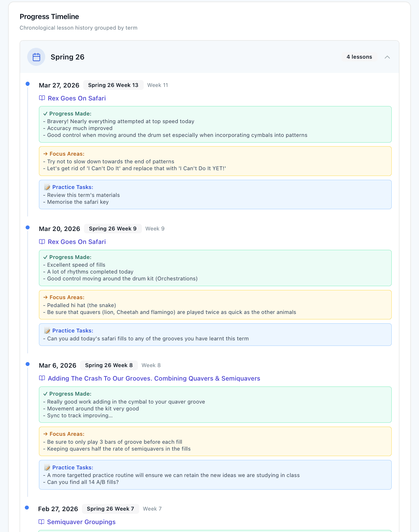Select the Mar 27, 2026 timeline dot
Screen dimensions: 419x532
(27, 84)
